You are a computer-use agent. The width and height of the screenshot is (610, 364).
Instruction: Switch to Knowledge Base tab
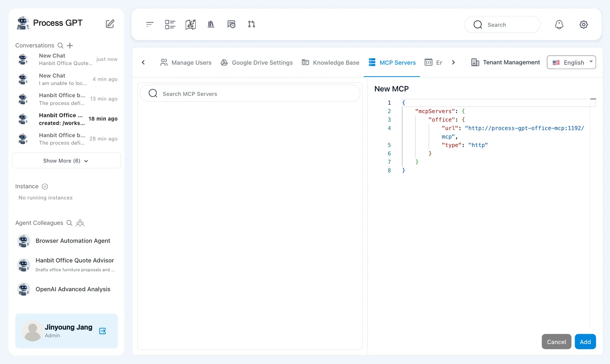[331, 62]
